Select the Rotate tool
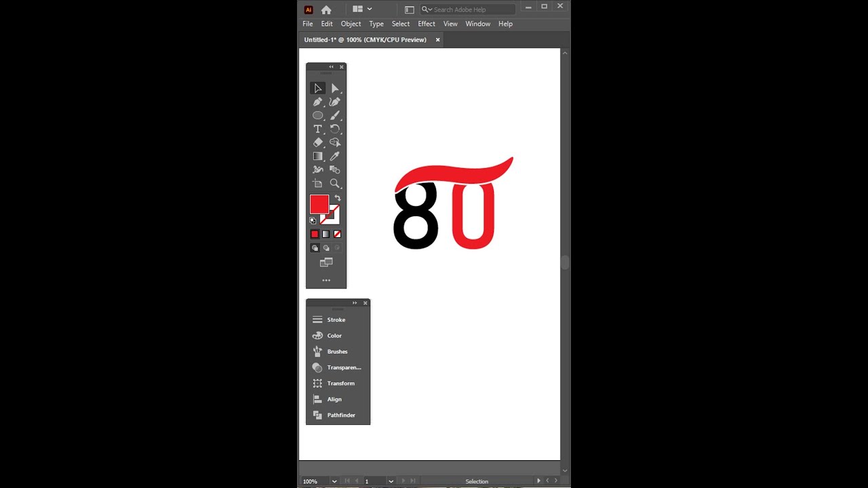The width and height of the screenshot is (868, 488). (334, 129)
